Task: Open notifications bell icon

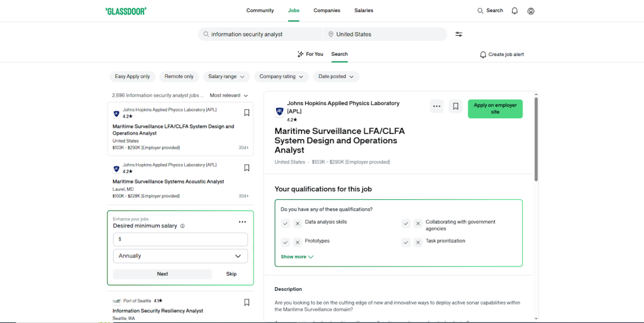Action: [x=514, y=11]
